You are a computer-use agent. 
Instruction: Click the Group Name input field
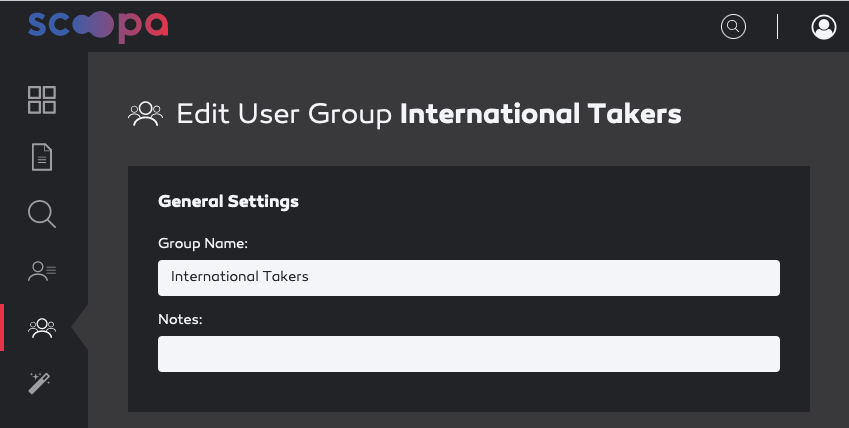(x=469, y=278)
